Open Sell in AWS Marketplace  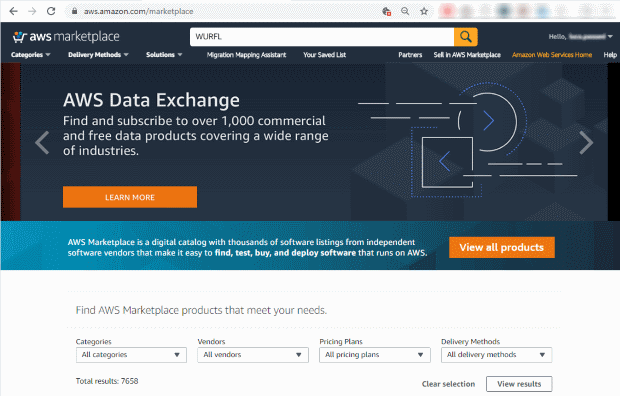pos(467,55)
